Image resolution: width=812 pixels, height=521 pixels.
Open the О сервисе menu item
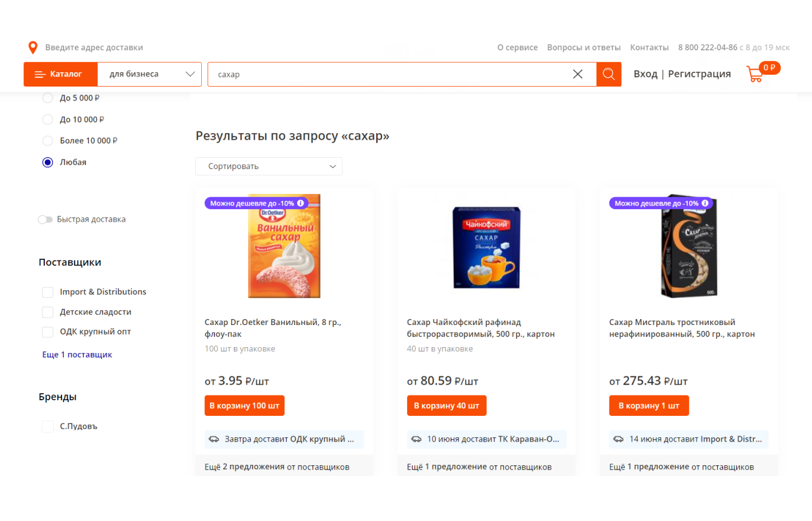517,47
